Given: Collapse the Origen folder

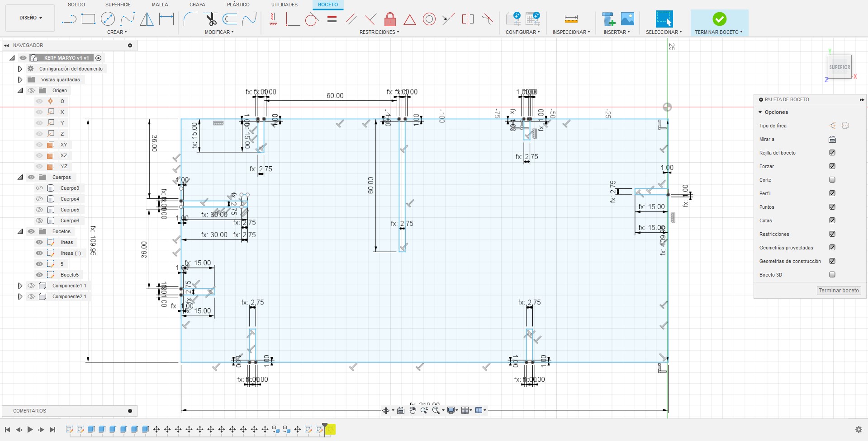Looking at the screenshot, I should pyautogui.click(x=20, y=90).
